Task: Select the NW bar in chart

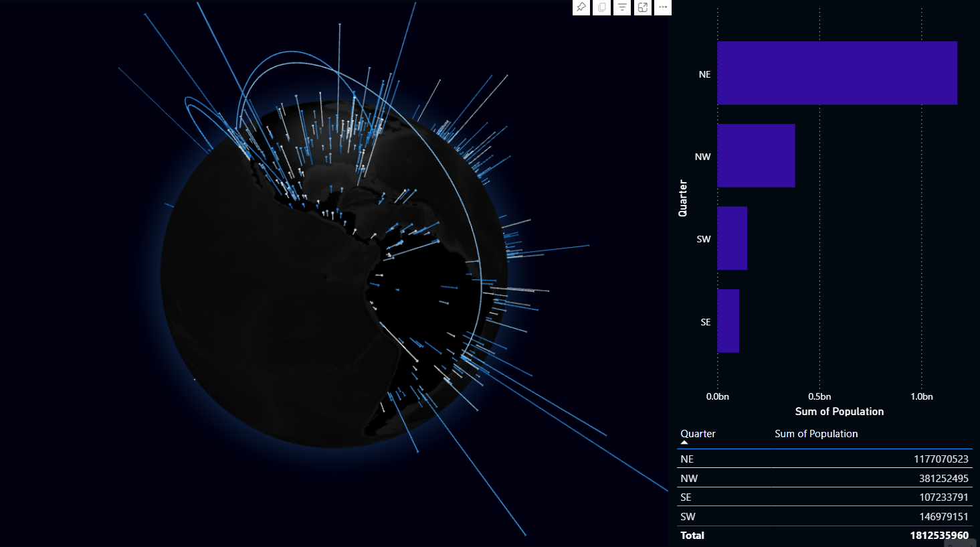Action: click(756, 156)
